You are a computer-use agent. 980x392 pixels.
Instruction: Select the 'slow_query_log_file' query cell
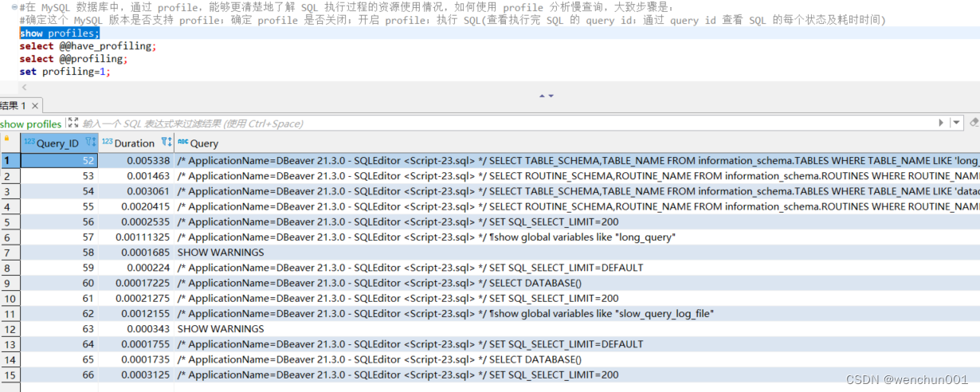coord(578,314)
